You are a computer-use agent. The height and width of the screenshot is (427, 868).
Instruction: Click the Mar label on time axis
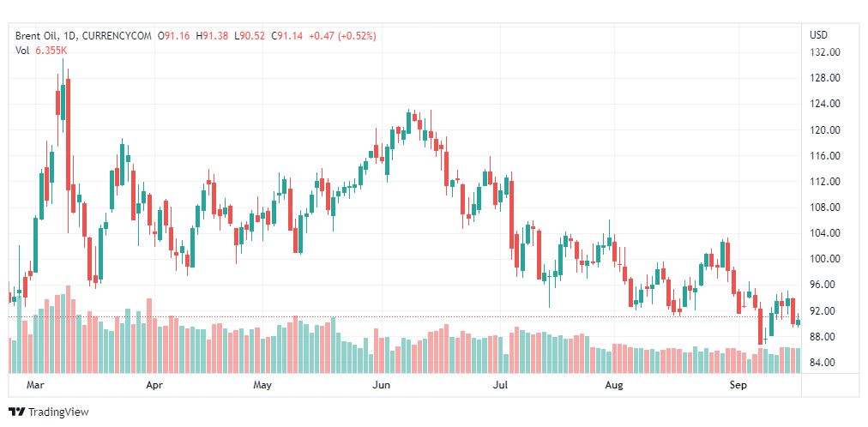pyautogui.click(x=35, y=386)
